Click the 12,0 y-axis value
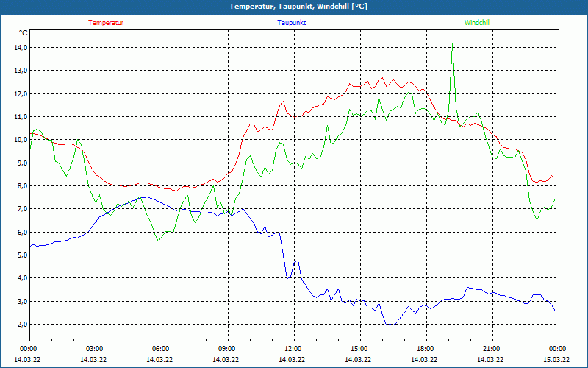The height and width of the screenshot is (368, 588). coord(21,94)
